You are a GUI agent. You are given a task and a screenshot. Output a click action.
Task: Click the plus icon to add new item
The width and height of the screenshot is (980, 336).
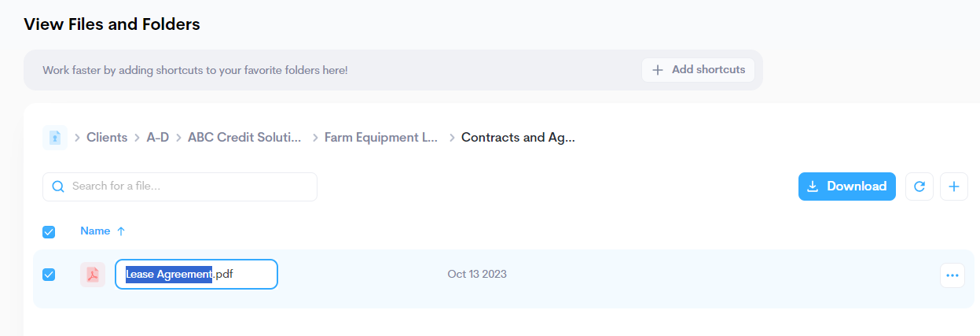(954, 186)
